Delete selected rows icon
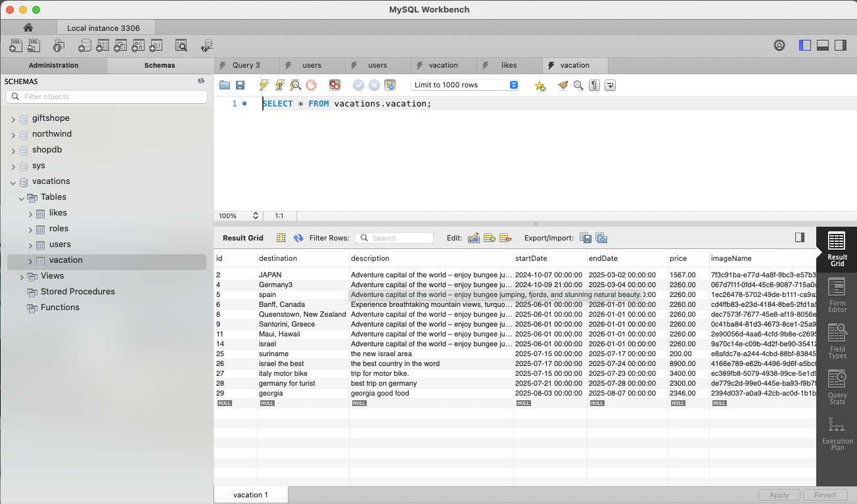Viewport: 857px width, 504px height. (x=505, y=238)
